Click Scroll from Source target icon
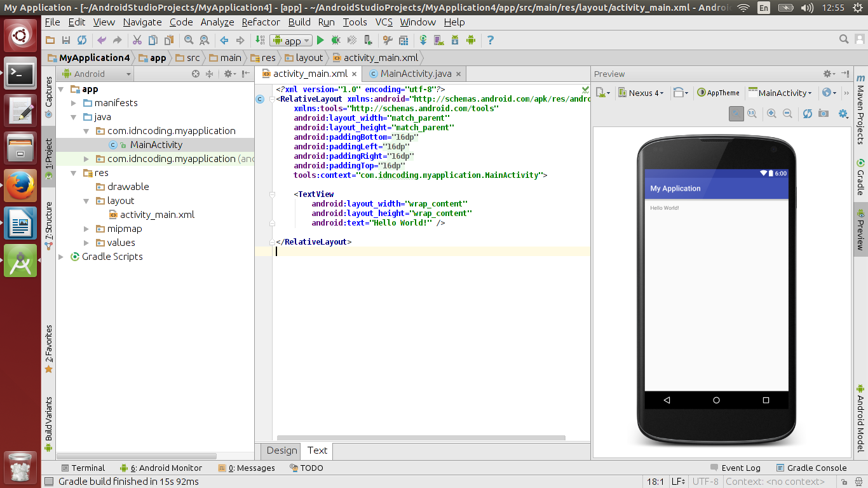868x488 pixels. pos(196,74)
